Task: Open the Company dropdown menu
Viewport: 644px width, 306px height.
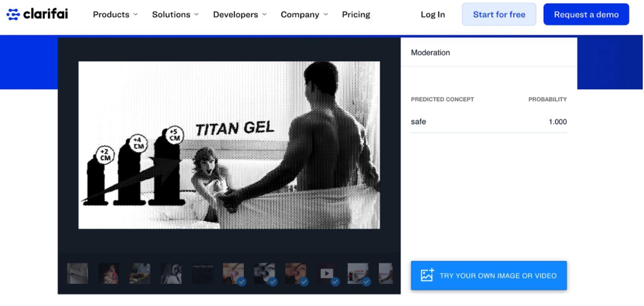Action: (x=304, y=14)
